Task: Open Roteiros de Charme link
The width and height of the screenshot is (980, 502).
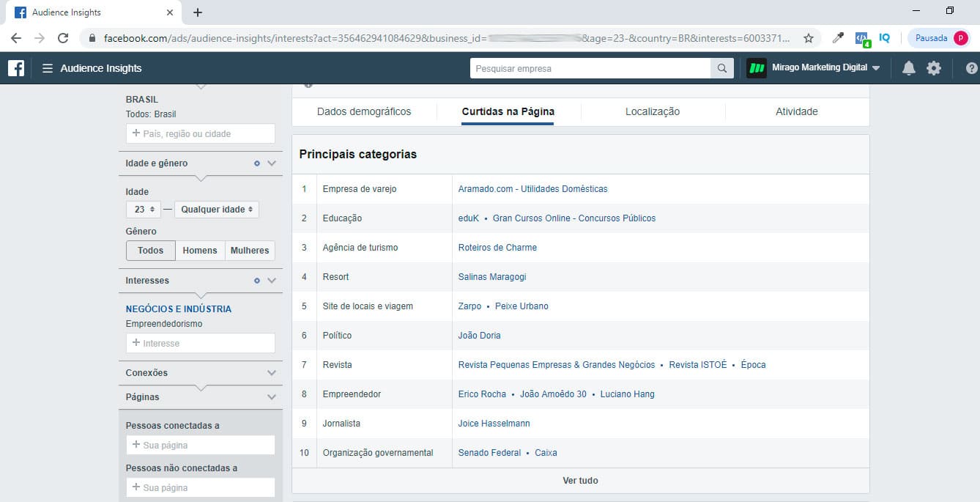Action: pyautogui.click(x=497, y=248)
